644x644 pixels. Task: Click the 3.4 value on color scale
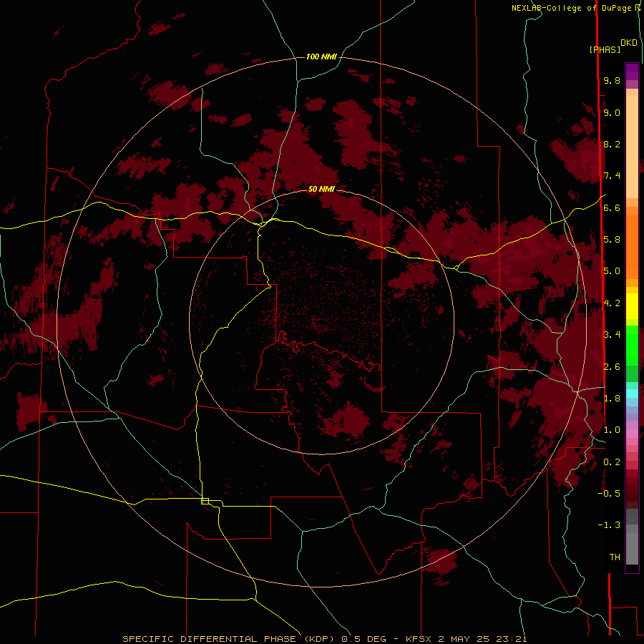[612, 335]
